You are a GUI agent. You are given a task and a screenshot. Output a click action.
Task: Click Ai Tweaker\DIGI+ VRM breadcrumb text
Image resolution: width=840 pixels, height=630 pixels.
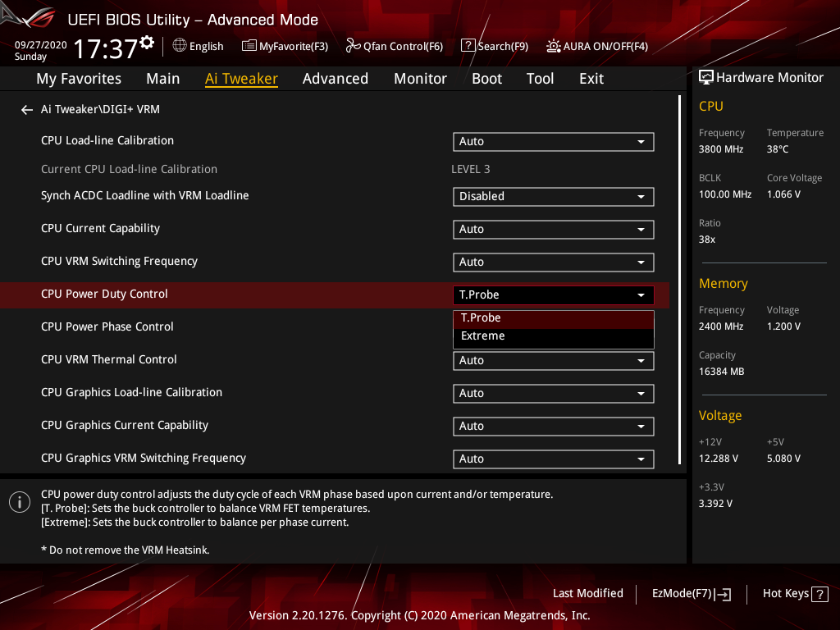click(x=100, y=109)
